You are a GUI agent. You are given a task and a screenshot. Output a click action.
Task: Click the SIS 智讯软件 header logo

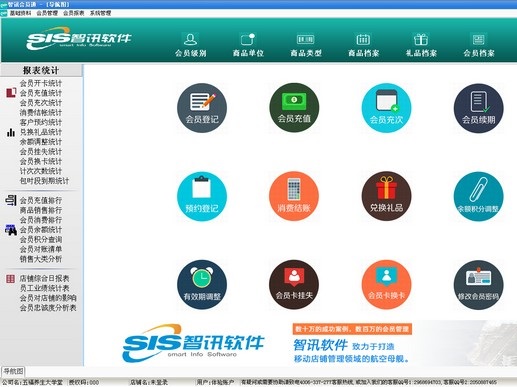(79, 39)
